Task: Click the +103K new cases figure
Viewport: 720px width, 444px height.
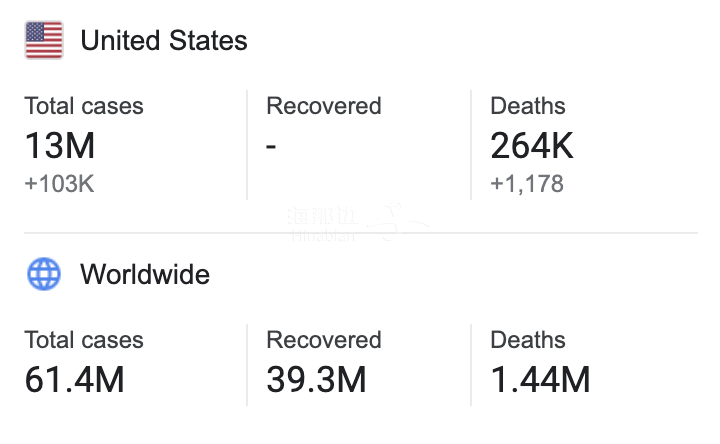Action: click(59, 183)
